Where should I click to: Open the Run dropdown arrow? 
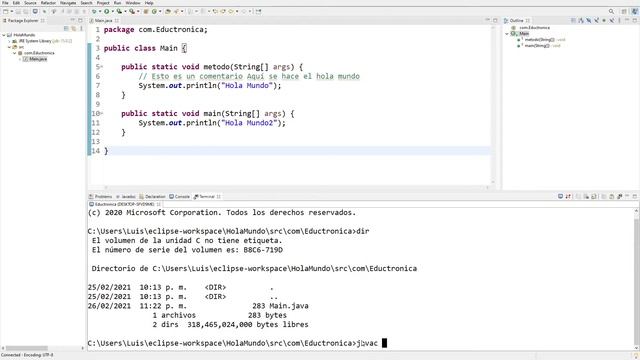112,11
